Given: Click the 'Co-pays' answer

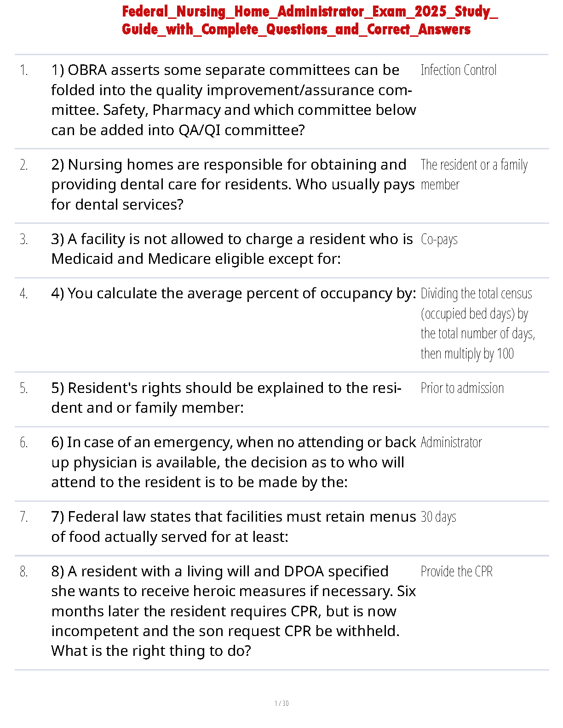Looking at the screenshot, I should tap(439, 239).
